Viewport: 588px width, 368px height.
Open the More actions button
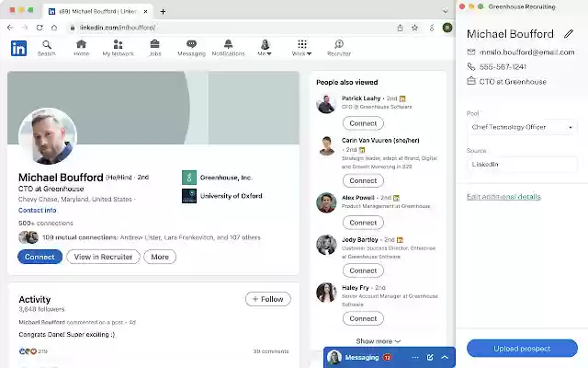click(x=160, y=257)
